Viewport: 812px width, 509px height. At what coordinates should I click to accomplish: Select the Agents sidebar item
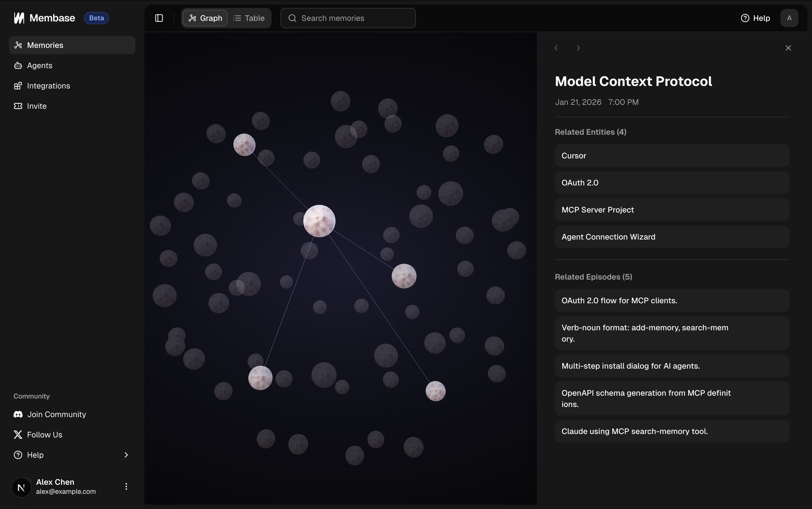pos(39,65)
